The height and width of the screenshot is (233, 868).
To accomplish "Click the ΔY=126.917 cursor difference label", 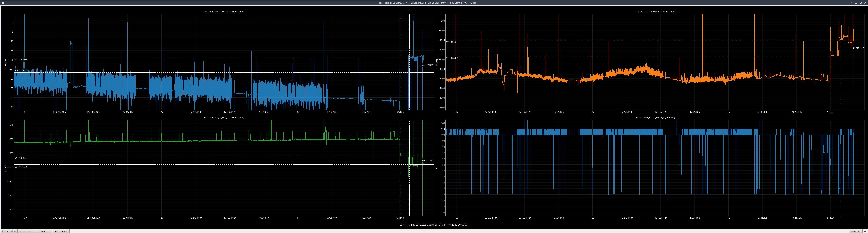I will pyautogui.click(x=427, y=160).
